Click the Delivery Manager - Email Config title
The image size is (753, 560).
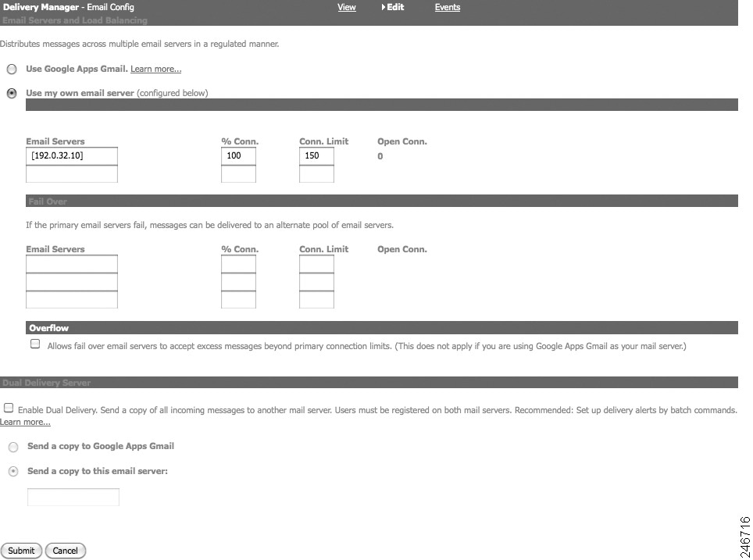click(69, 7)
